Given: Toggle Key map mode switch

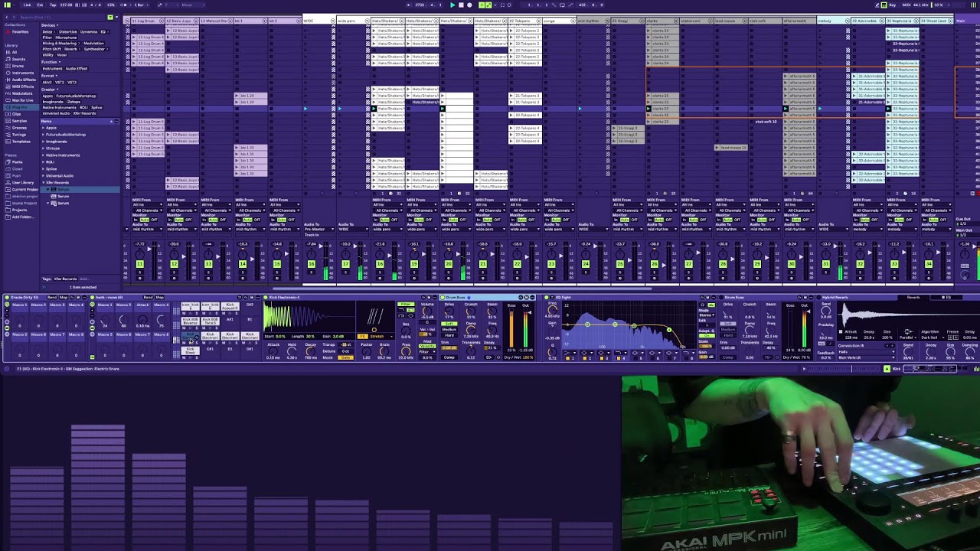Looking at the screenshot, I should coord(892,5).
